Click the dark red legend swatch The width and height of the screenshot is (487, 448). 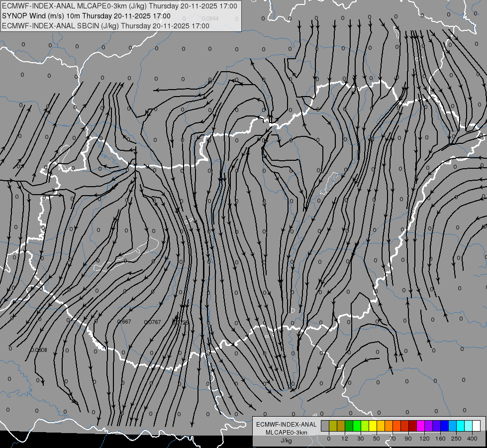[x=413, y=426]
